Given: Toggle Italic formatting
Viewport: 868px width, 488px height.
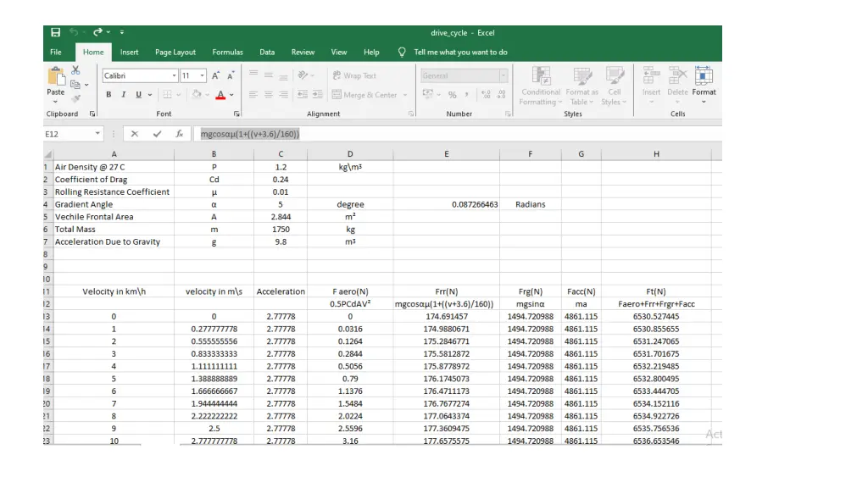Looking at the screenshot, I should coord(124,95).
